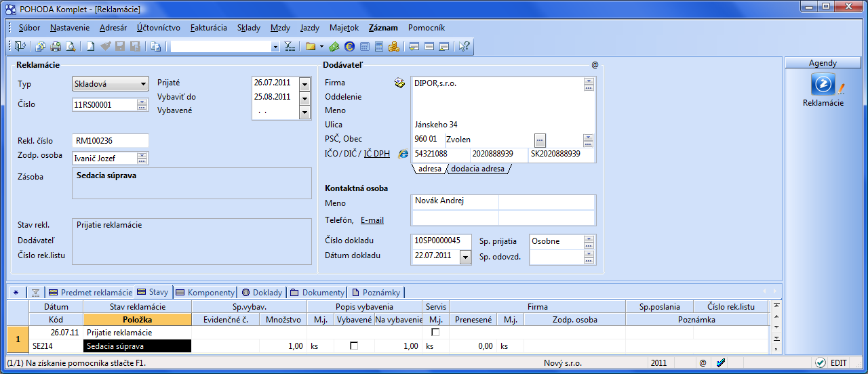Switch to the Poznámky tab
Image resolution: width=868 pixels, height=374 pixels.
[x=376, y=292]
